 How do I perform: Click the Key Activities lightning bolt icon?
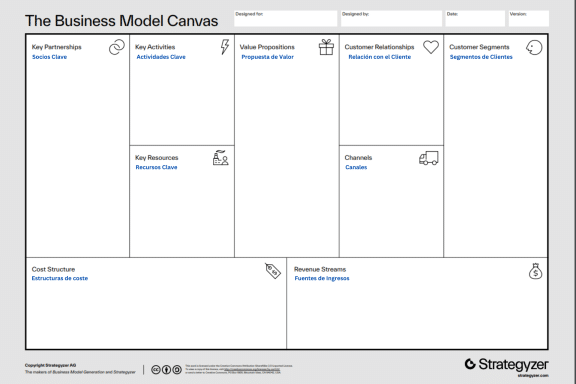click(x=224, y=47)
